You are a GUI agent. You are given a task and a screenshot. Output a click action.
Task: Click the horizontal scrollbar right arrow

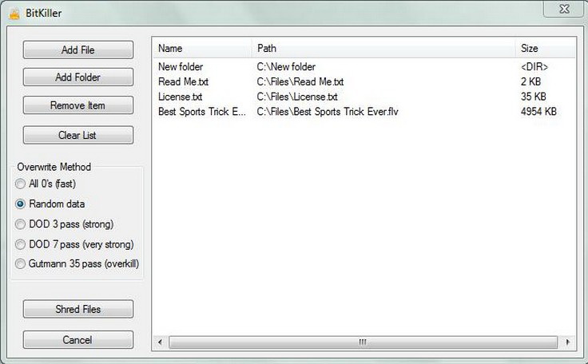567,342
